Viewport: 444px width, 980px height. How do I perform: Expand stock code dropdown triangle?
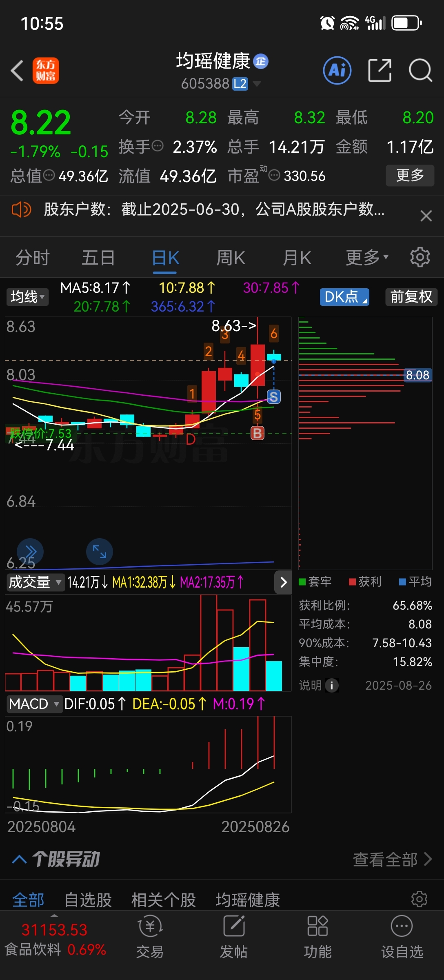(x=257, y=84)
